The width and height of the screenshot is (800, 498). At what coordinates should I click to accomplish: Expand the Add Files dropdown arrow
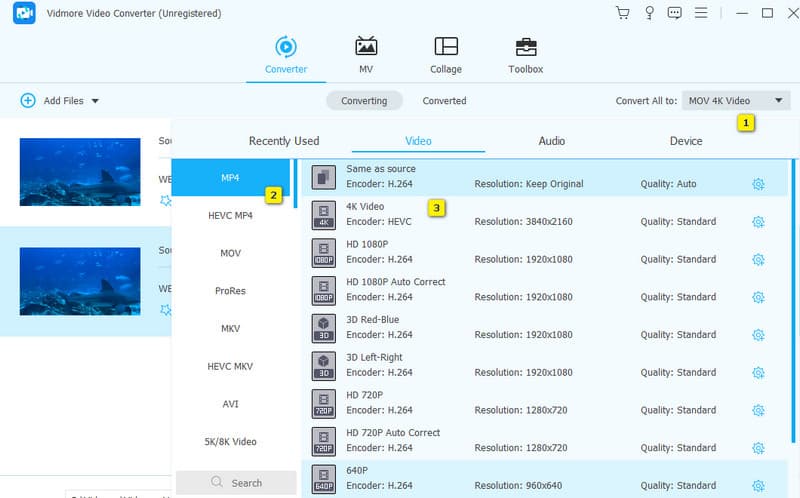(x=95, y=101)
